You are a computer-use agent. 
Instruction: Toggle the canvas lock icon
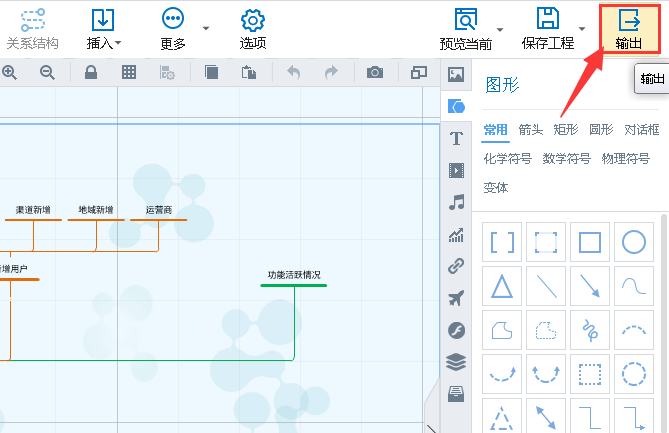90,73
